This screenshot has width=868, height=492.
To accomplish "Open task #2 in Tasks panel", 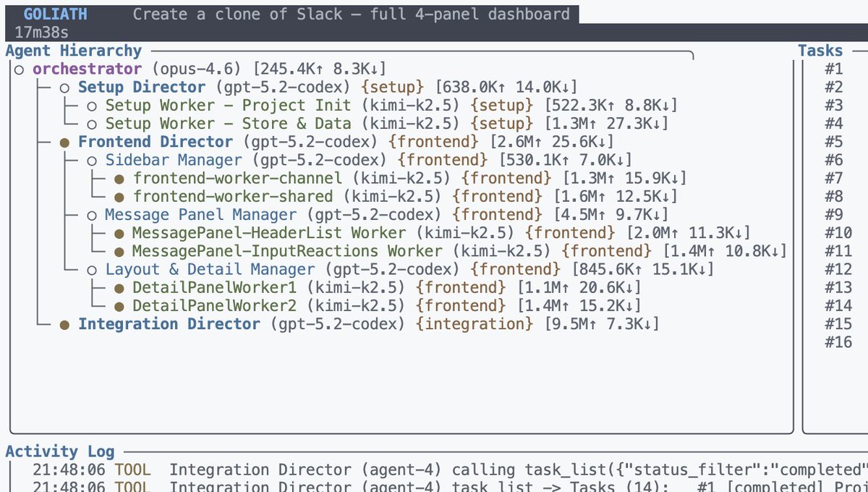I will click(834, 87).
